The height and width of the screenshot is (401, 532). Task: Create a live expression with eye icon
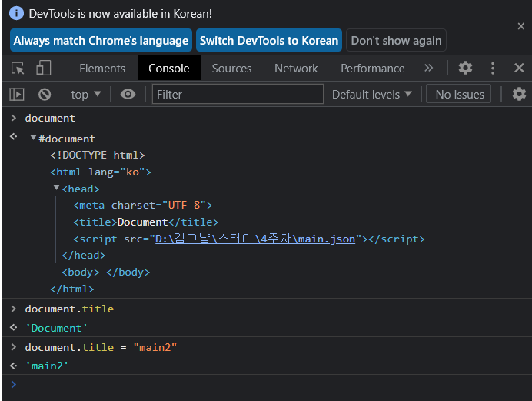[x=128, y=94]
